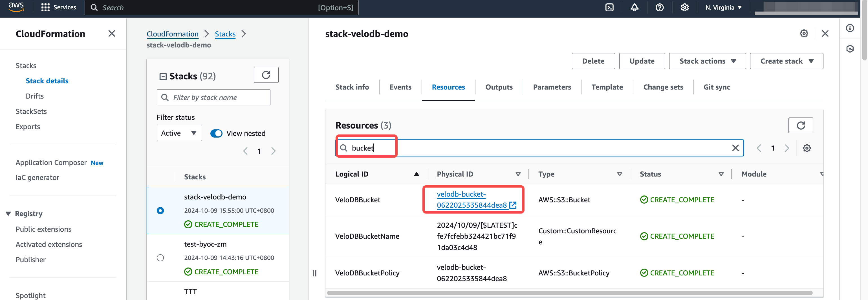868x300 pixels.
Task: Refresh the Stacks list
Action: pos(266,75)
